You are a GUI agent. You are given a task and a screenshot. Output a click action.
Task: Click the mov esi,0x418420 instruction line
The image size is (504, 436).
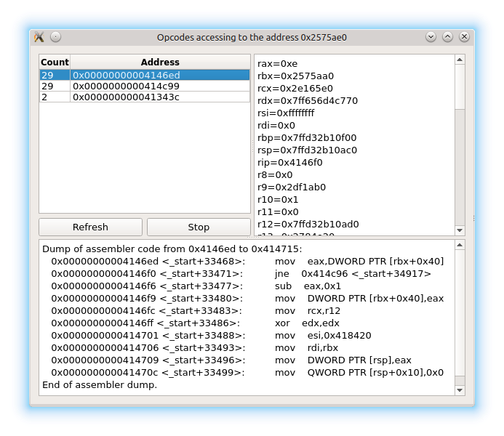(211, 336)
